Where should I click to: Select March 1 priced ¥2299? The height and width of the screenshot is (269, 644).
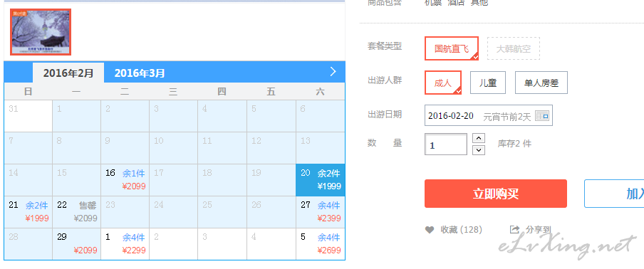click(125, 243)
